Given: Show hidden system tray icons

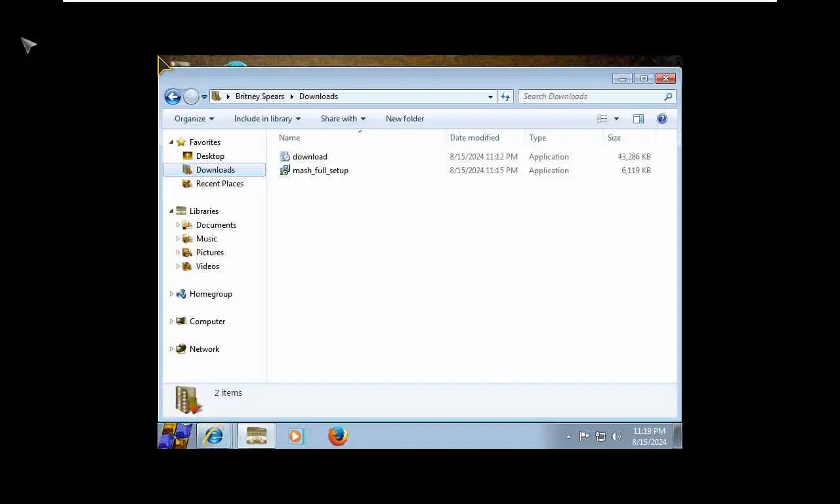Looking at the screenshot, I should (568, 436).
